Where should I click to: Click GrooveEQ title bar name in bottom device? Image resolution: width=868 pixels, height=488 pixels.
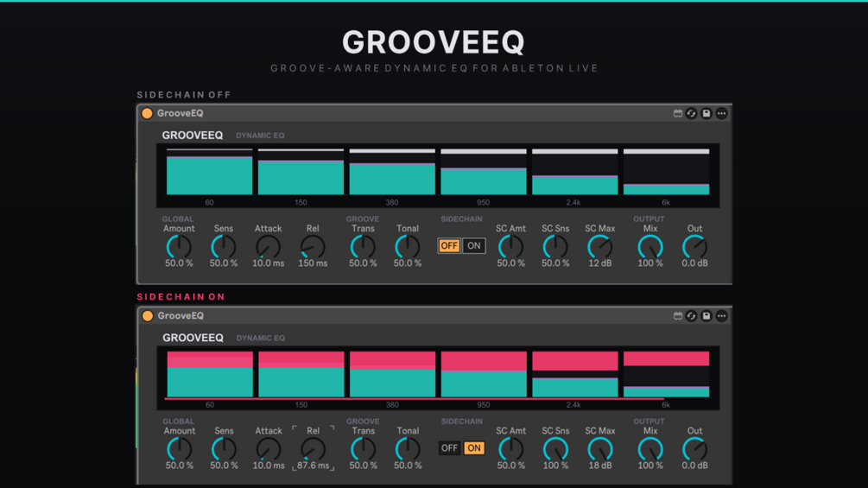(x=181, y=316)
